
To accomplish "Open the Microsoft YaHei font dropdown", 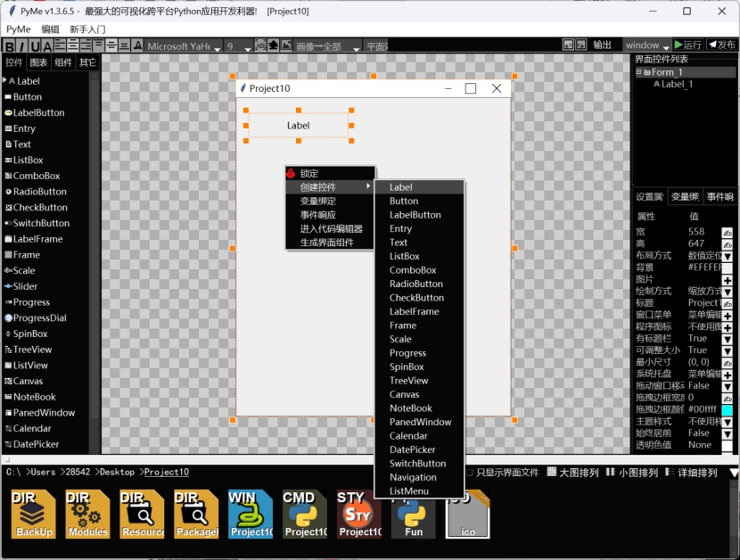I will (x=183, y=46).
